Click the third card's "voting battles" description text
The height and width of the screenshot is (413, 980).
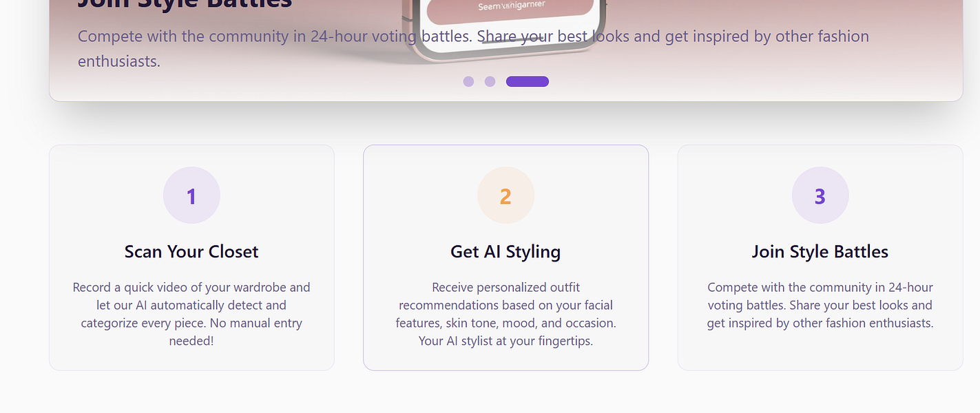pyautogui.click(x=820, y=305)
